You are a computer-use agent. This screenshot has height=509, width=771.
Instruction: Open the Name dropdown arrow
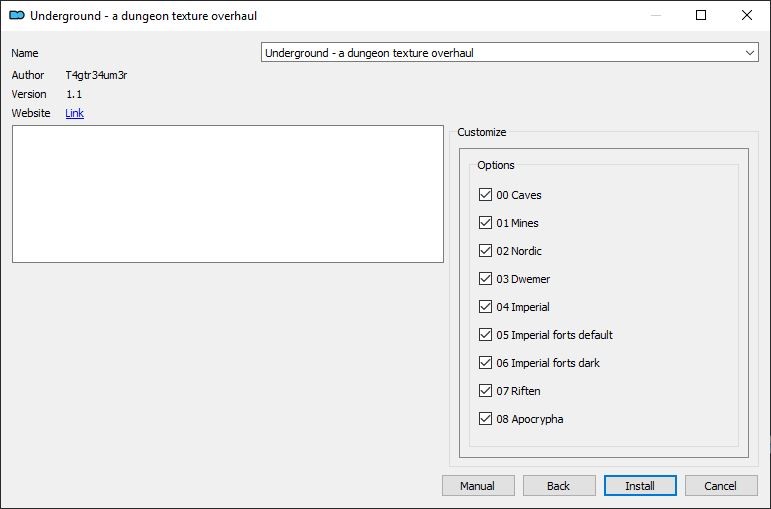click(750, 53)
